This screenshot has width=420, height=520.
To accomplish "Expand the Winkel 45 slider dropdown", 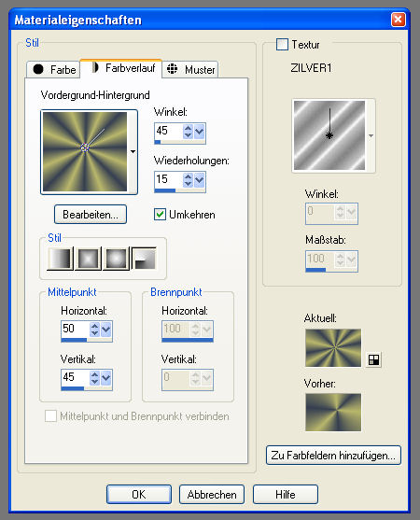I will pos(199,132).
